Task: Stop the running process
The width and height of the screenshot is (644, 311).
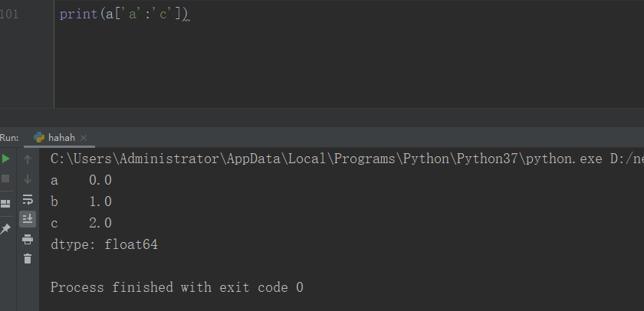Action: (5, 178)
